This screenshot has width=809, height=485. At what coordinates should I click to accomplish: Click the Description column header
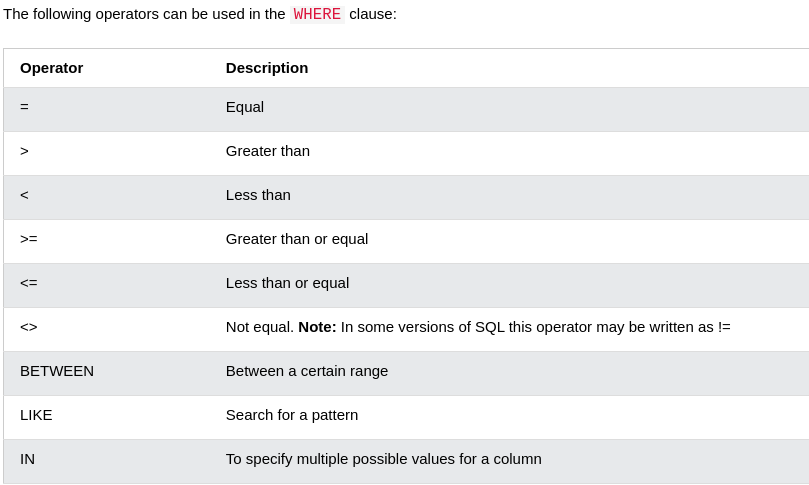coord(267,68)
